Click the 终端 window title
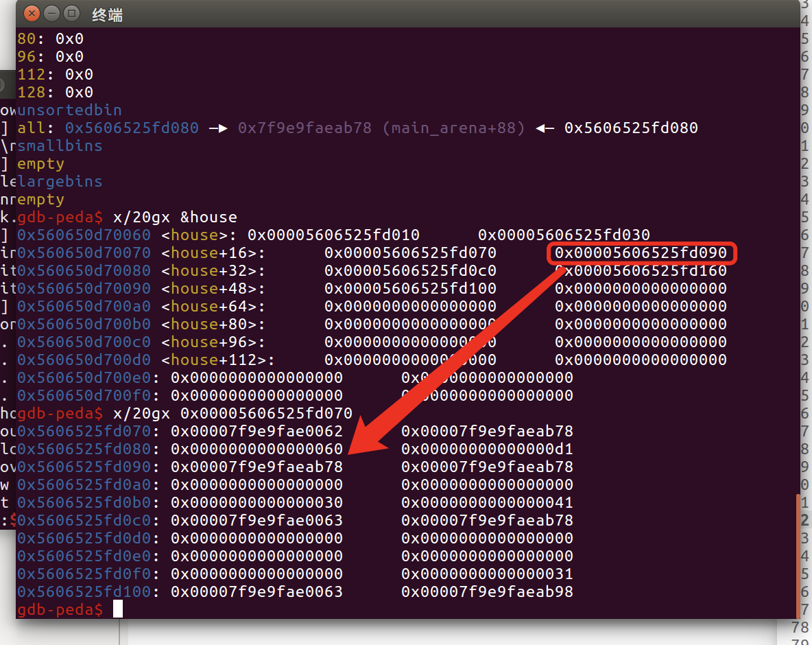 pos(108,15)
